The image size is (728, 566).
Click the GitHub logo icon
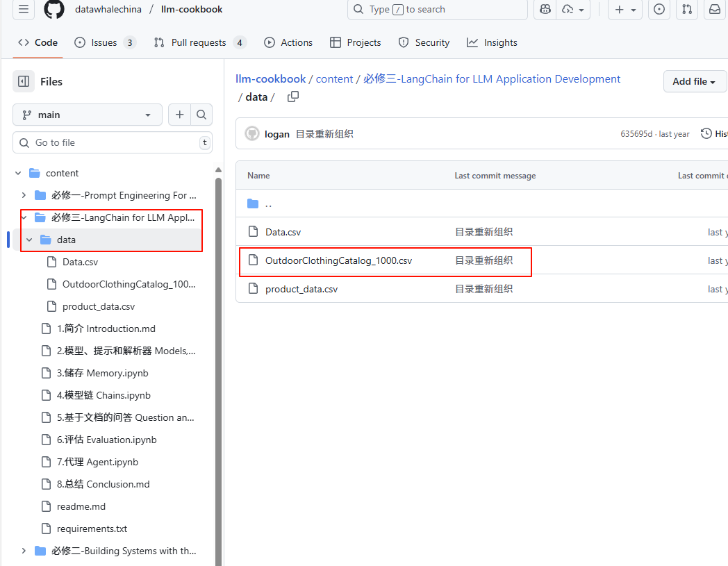[54, 9]
